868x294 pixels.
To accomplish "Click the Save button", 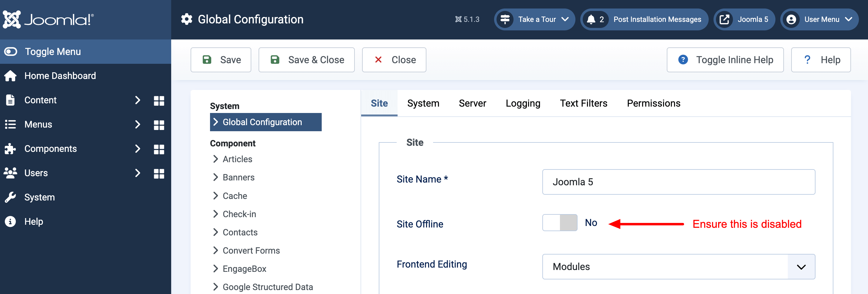I will pyautogui.click(x=221, y=60).
